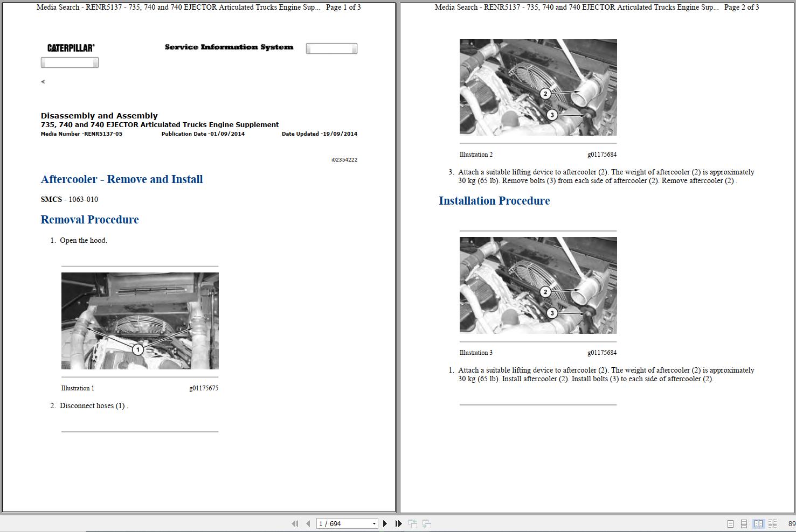This screenshot has width=796, height=532.
Task: Expand the dropdown under the Caterpillar logo
Action: tap(70, 62)
